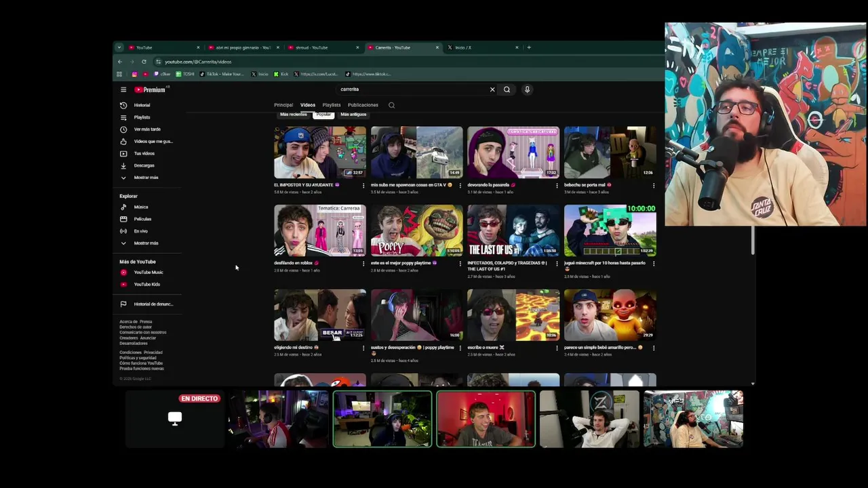This screenshot has height=488, width=868.
Task: Open 'jugué minecraft por 10 horas' title
Action: 604,266
